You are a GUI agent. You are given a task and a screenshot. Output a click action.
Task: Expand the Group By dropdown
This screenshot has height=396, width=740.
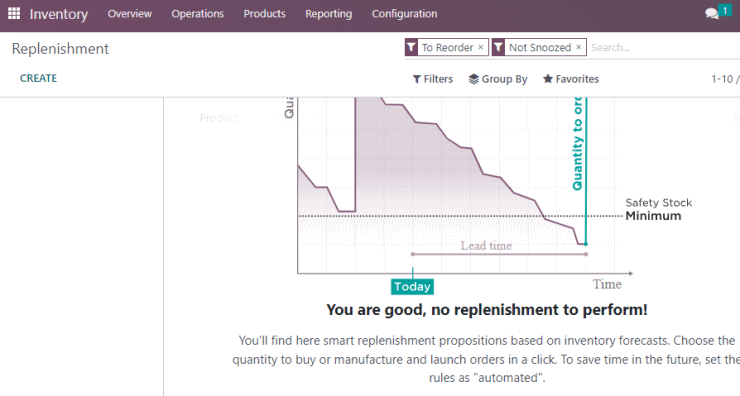coord(498,79)
